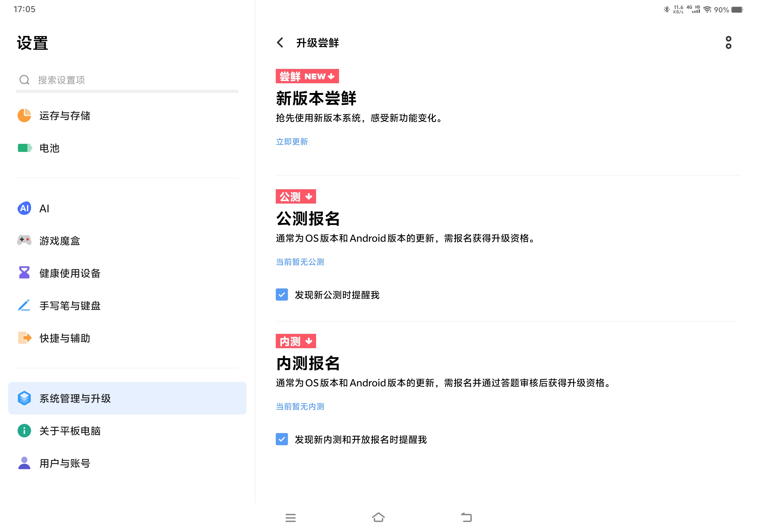Open the green 电池 battery icon

pos(24,148)
